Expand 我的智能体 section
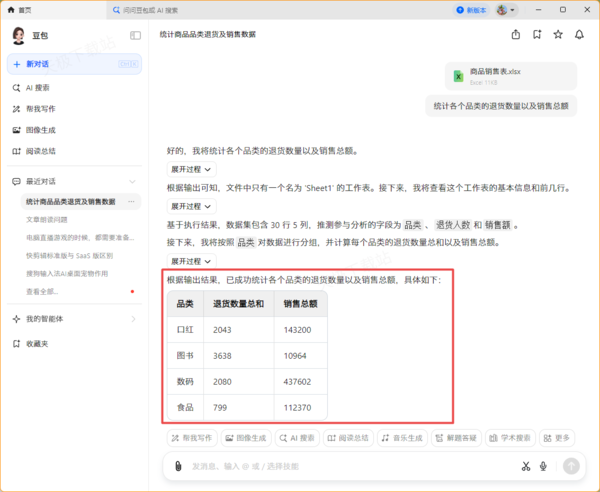The image size is (600, 492). click(x=74, y=319)
